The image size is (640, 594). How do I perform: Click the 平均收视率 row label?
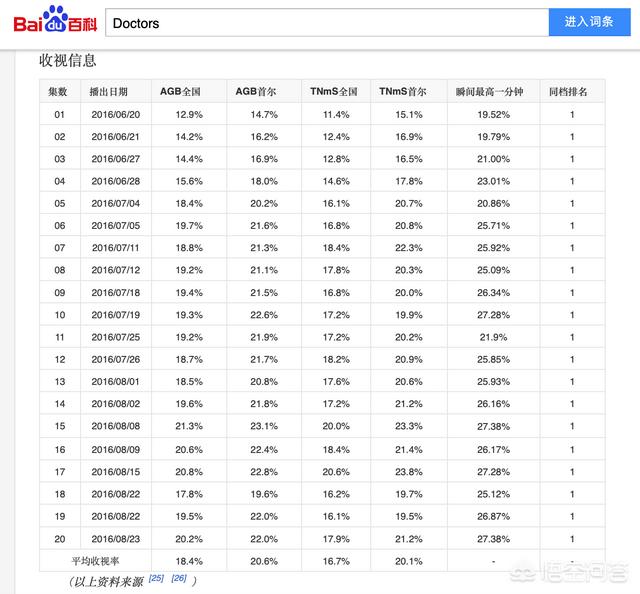[95, 561]
